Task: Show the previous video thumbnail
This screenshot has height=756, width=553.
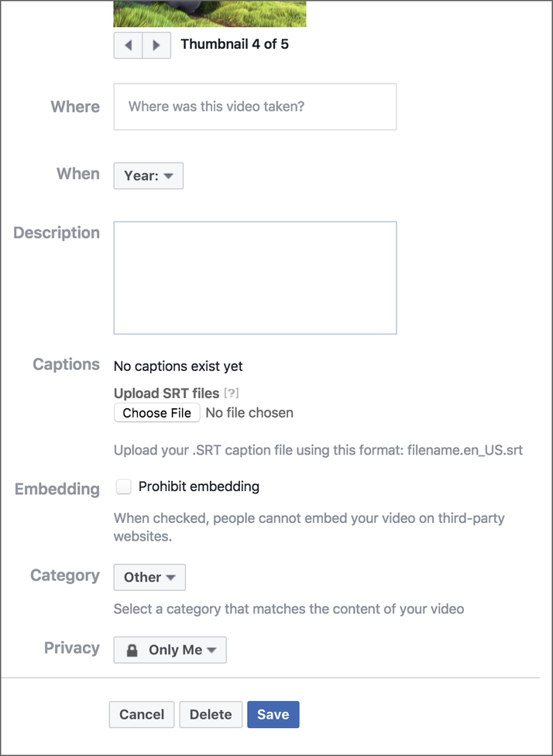Action: tap(128, 46)
